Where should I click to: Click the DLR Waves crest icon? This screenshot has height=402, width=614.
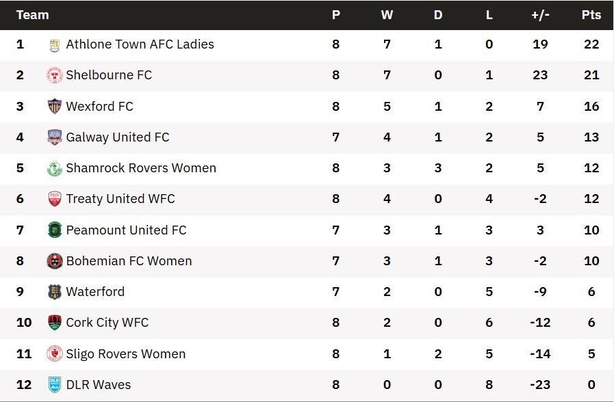54,385
